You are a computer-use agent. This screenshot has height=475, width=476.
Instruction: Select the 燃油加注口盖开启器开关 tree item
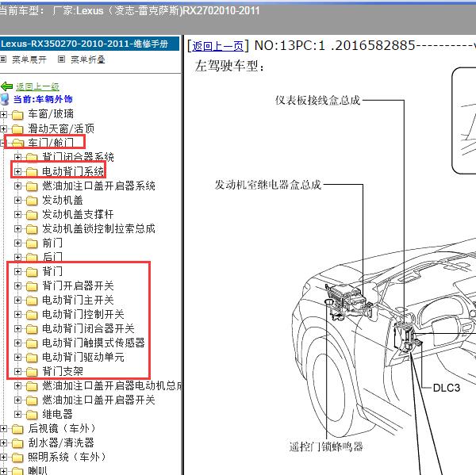(98, 400)
